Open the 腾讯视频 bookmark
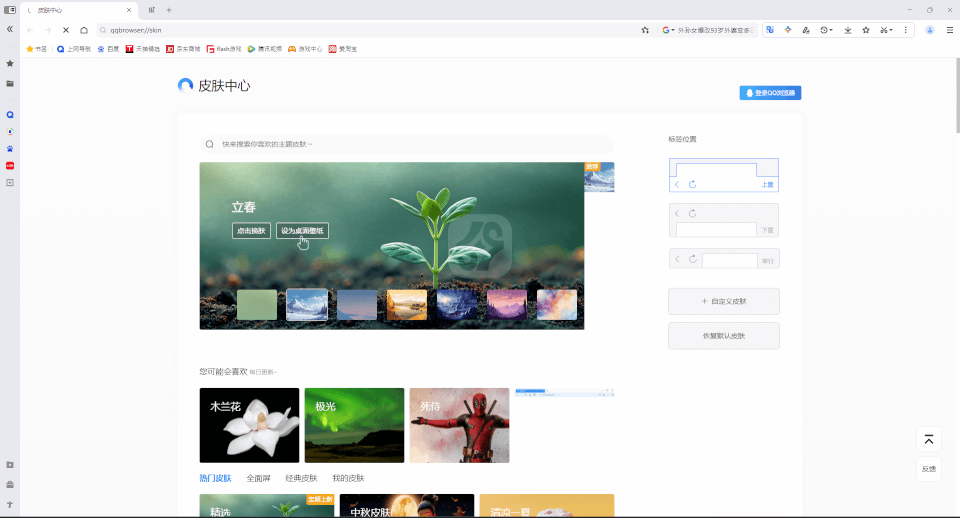 click(x=264, y=49)
